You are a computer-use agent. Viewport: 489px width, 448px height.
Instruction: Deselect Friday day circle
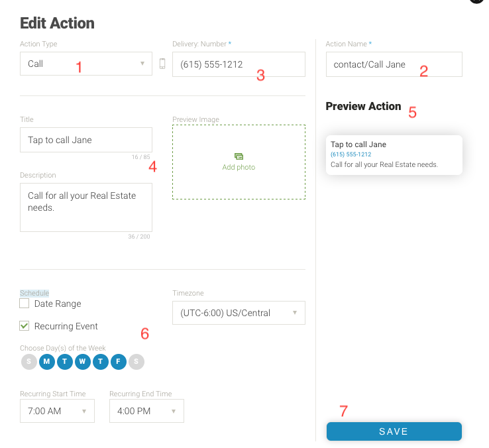click(119, 362)
